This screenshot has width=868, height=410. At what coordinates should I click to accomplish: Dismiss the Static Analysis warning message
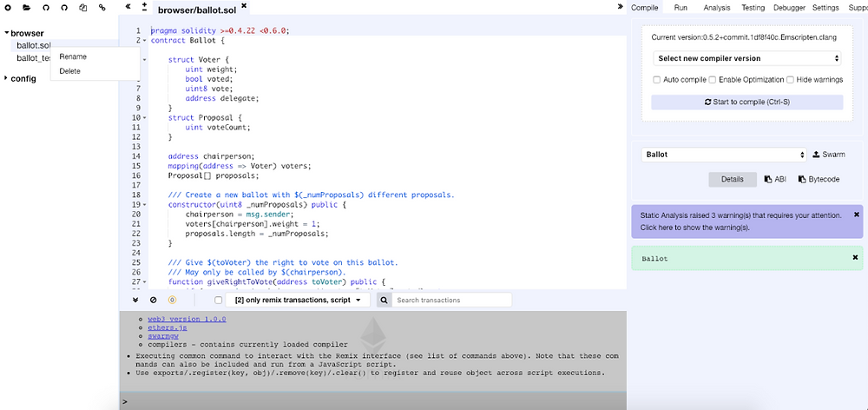point(857,215)
